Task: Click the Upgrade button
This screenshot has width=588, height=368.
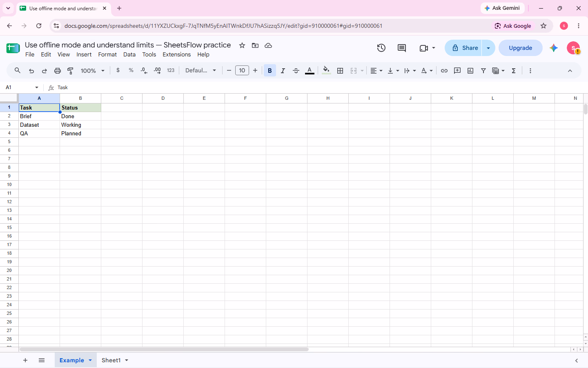Action: [x=521, y=48]
